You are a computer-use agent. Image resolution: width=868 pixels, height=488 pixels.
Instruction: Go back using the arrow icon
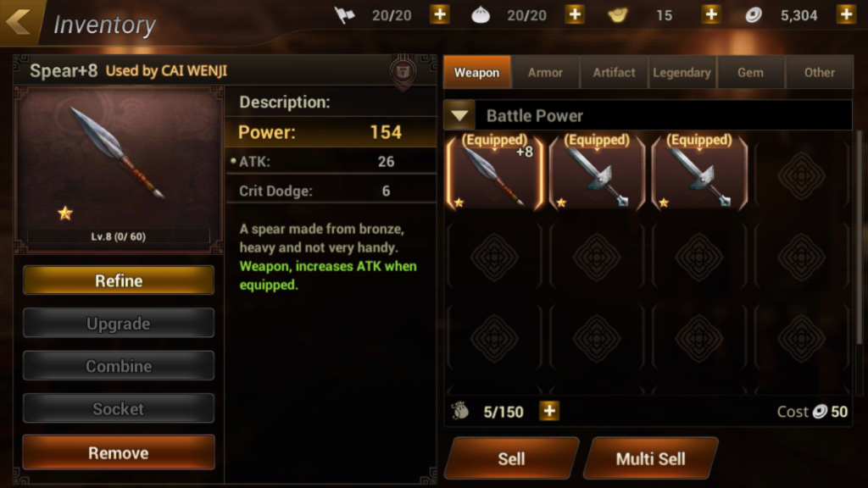point(19,21)
